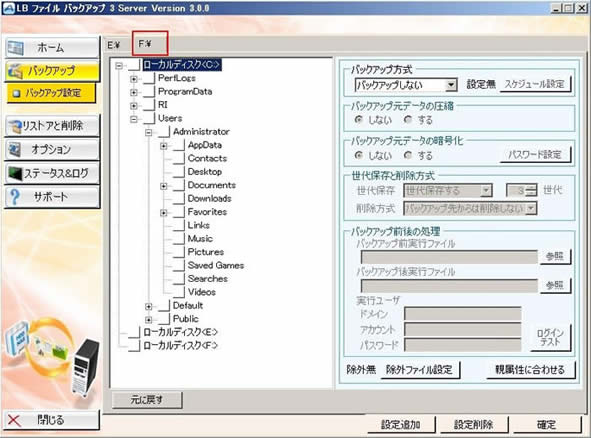Viewport: 591px width, 438px height.
Task: Check the box next to Saved Games
Action: (x=179, y=266)
